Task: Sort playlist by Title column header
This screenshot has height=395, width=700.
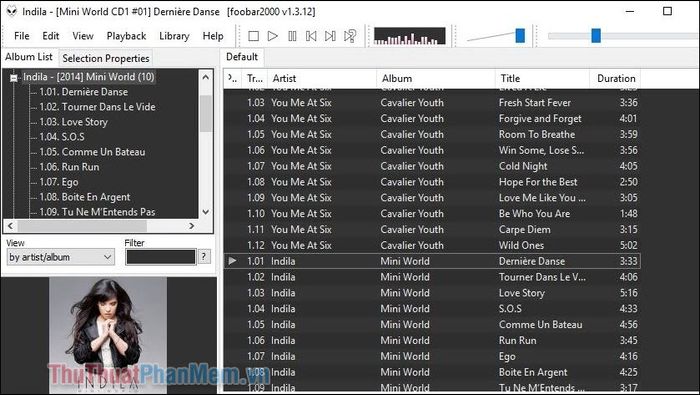Action: pos(542,79)
